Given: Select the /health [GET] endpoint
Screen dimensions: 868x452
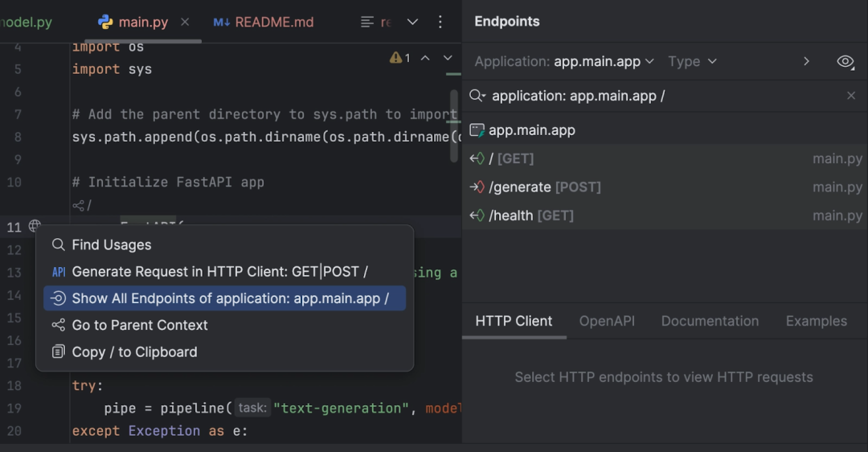Looking at the screenshot, I should pos(665,216).
